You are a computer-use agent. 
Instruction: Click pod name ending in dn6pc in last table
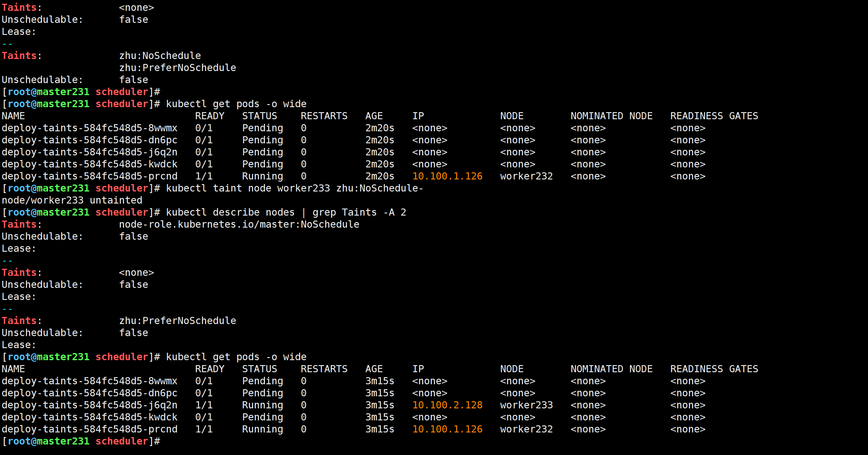pyautogui.click(x=89, y=393)
